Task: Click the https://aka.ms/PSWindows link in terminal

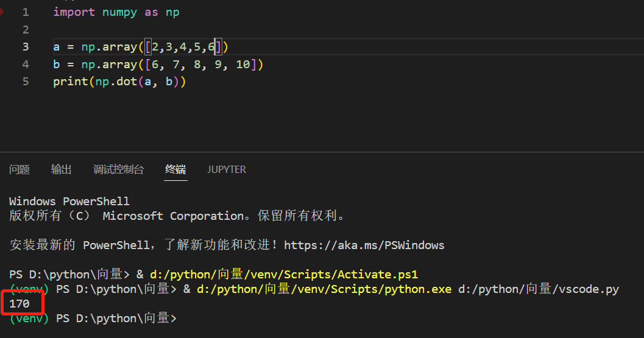Action: (x=364, y=245)
